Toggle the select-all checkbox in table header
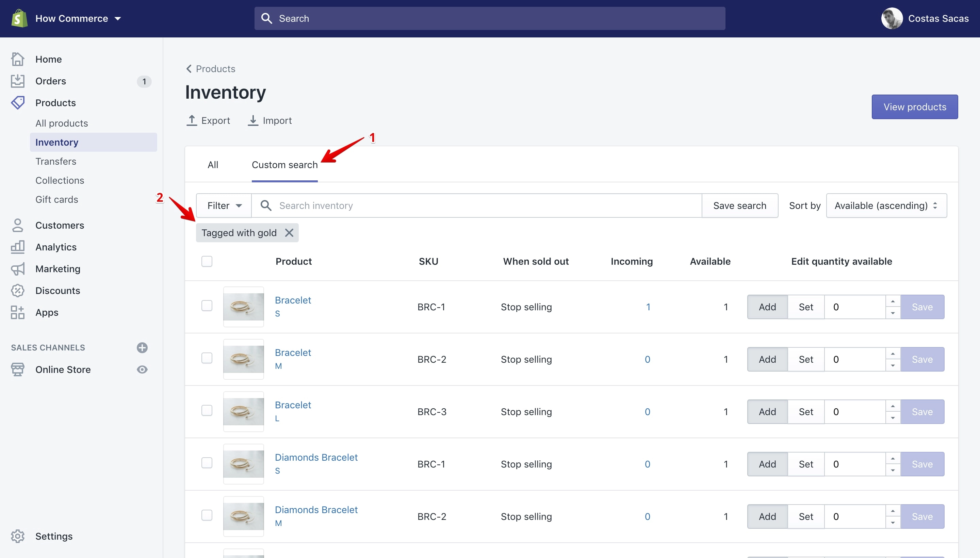980x558 pixels. click(x=207, y=261)
